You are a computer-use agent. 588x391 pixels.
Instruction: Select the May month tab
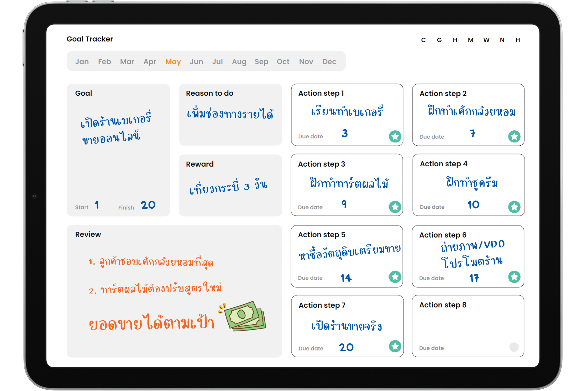[173, 61]
